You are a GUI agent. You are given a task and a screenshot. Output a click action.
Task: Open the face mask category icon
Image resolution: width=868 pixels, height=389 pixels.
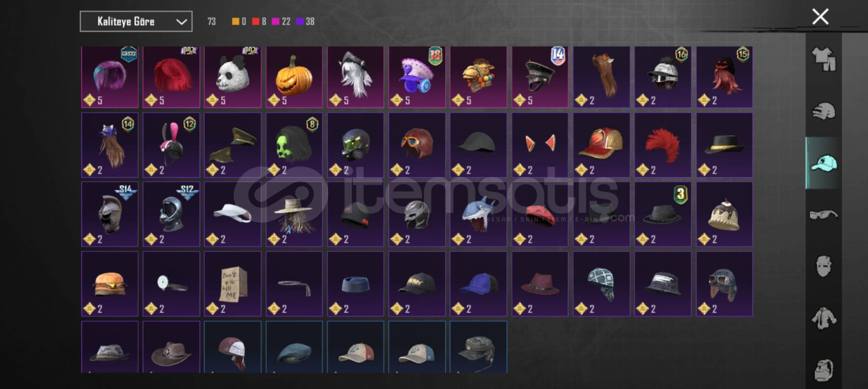[824, 266]
